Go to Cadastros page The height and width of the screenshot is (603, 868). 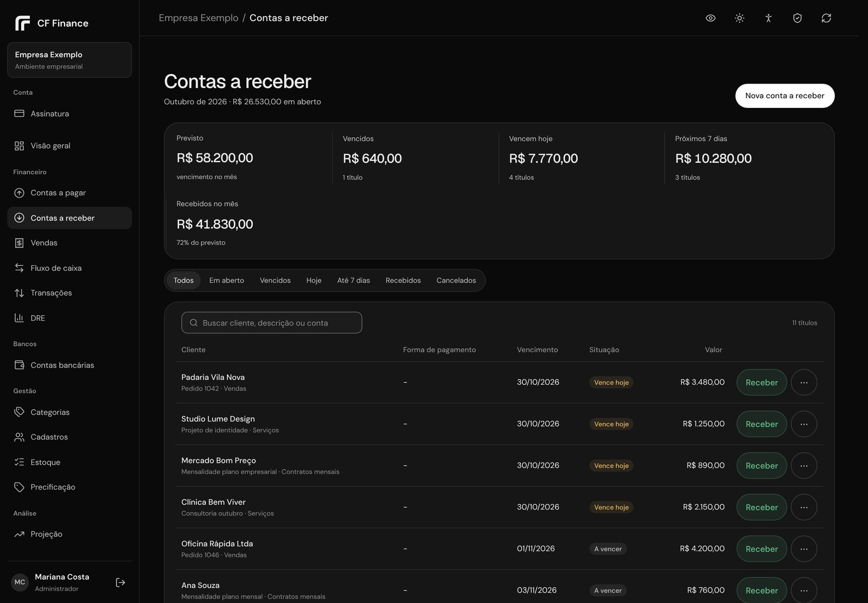[69, 437]
